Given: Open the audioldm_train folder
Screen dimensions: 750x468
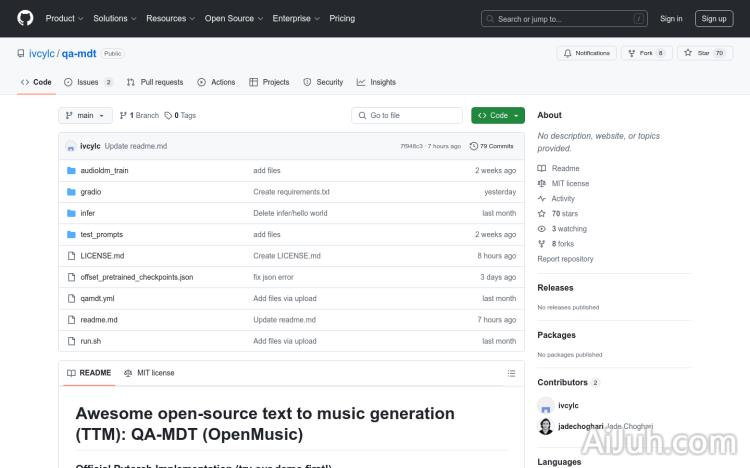Looking at the screenshot, I should [104, 170].
